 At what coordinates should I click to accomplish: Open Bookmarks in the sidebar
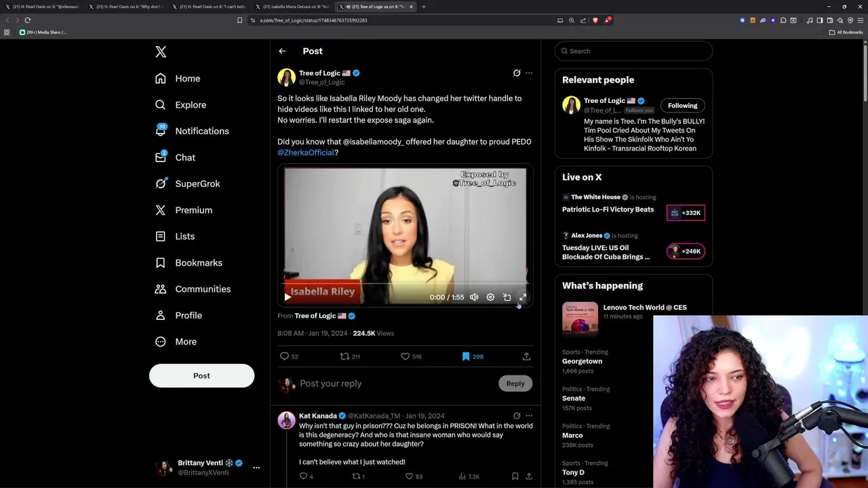(x=189, y=263)
